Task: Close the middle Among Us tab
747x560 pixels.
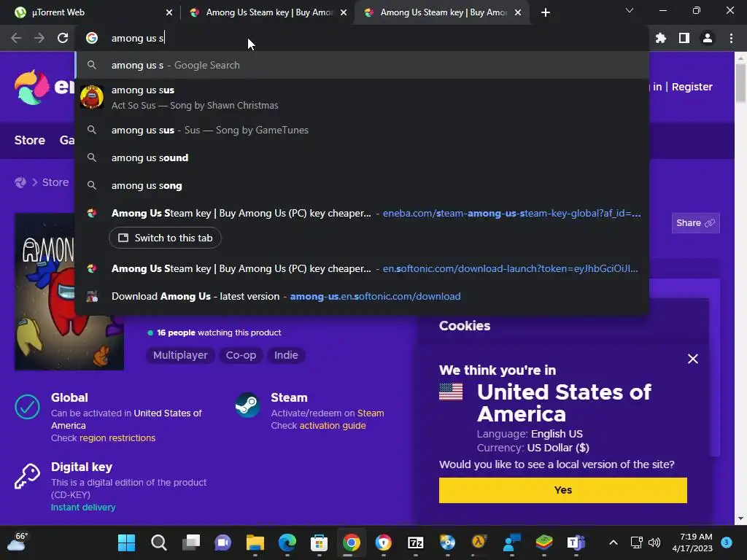Action: 344,12
